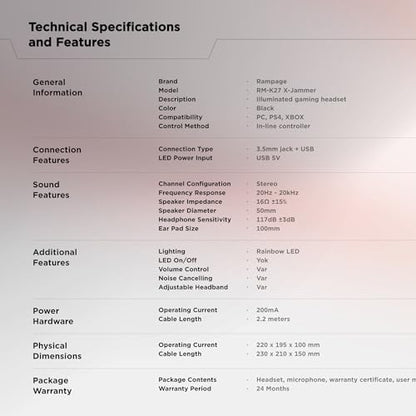416x416 pixels.
Task: Click the Headphone Sensitivity label
Action: tap(195, 220)
